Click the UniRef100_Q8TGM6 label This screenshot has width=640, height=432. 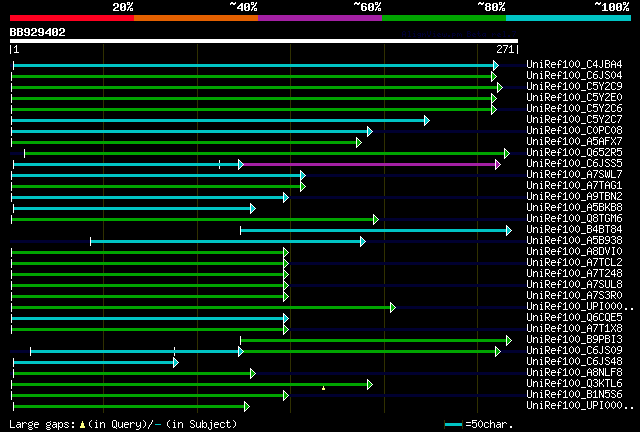point(574,219)
